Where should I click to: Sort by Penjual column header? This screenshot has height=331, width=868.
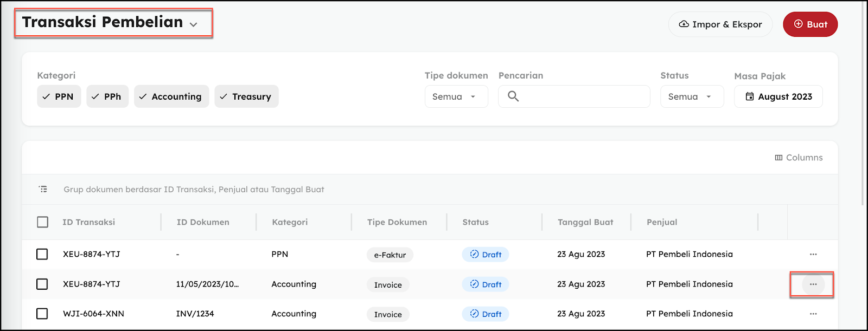pos(662,222)
